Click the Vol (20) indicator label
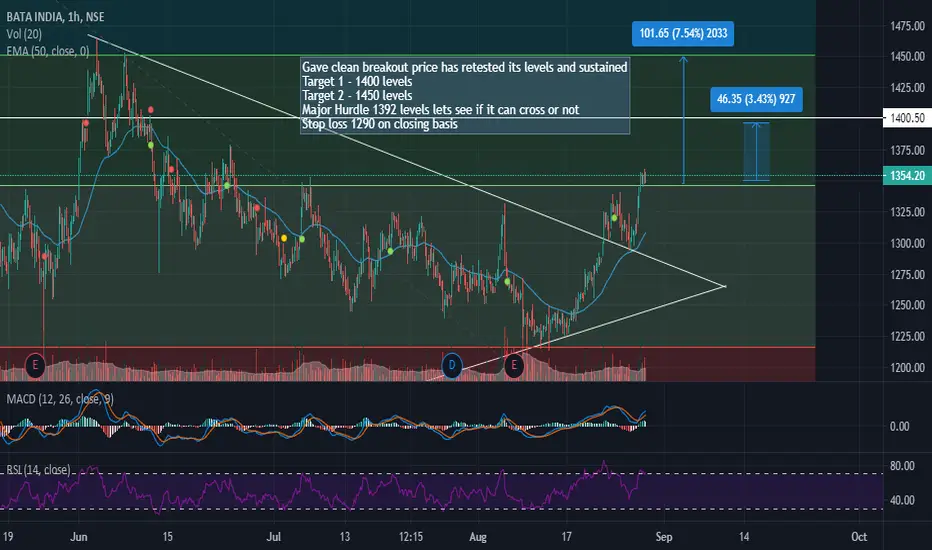This screenshot has width=932, height=550. tap(24, 34)
